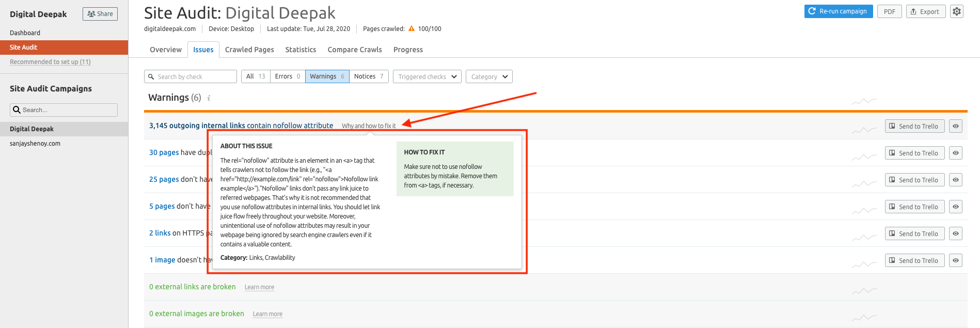
Task: Select the Issues tab
Action: coord(203,50)
